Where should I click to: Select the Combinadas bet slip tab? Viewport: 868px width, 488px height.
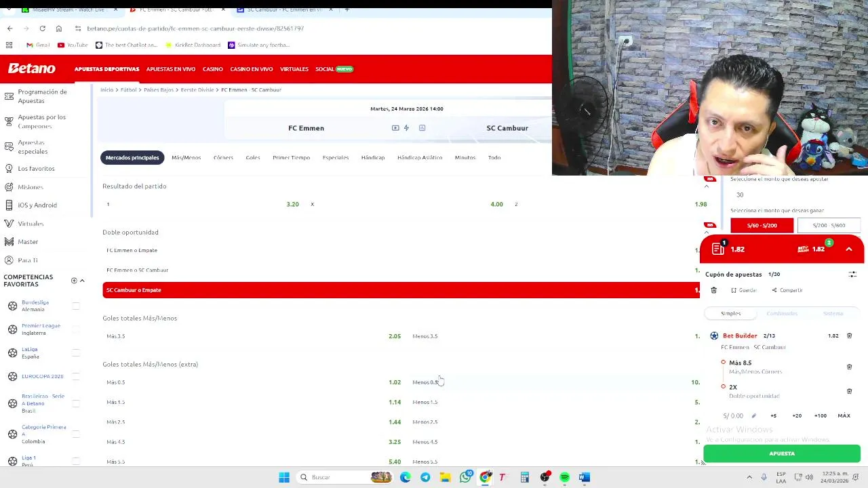pos(782,313)
